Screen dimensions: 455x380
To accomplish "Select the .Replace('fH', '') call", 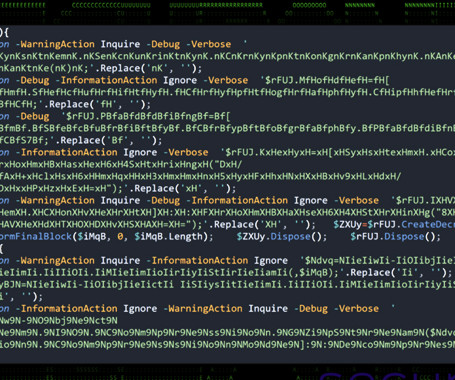I will click(95, 104).
